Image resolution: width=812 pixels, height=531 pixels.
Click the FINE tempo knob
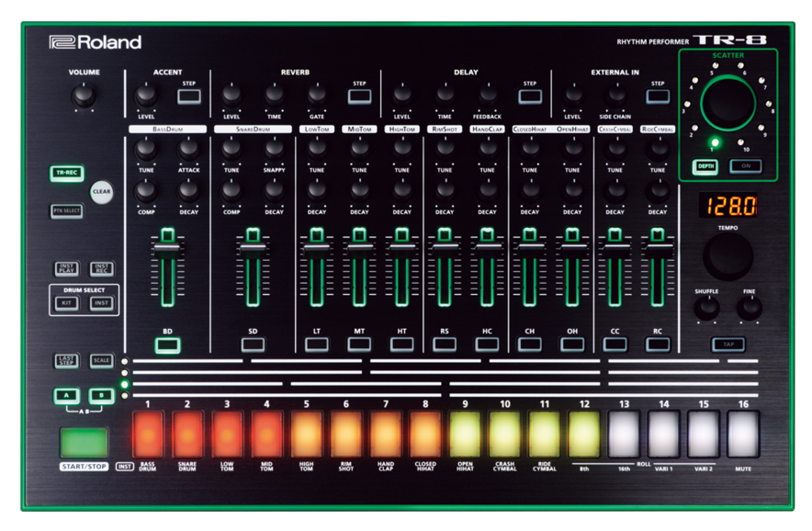coord(750,309)
